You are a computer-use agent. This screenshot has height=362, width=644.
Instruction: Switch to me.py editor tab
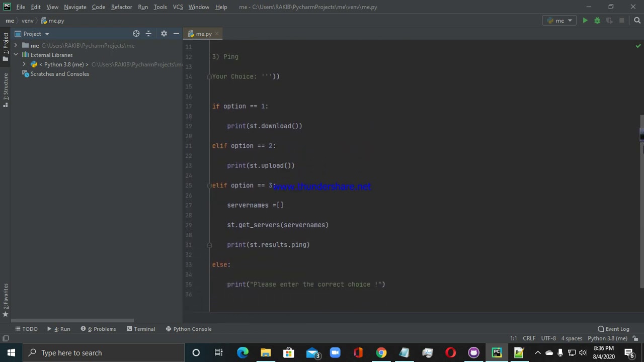click(x=203, y=34)
